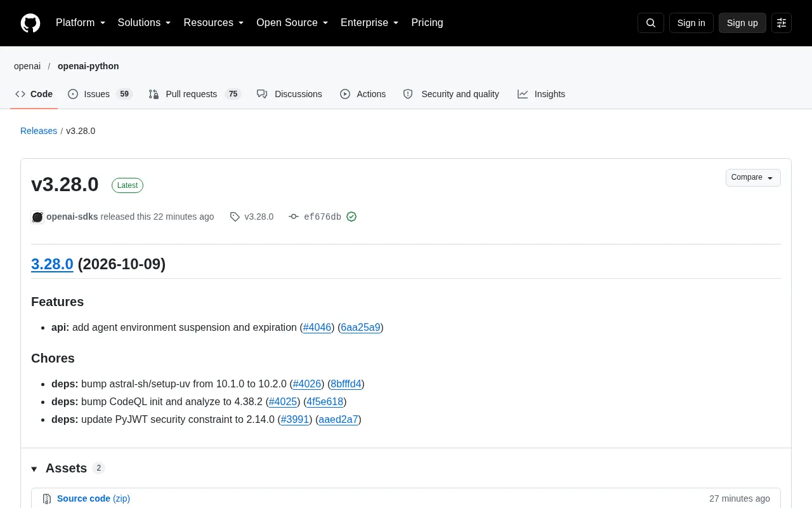Image resolution: width=812 pixels, height=508 pixels.
Task: Open the 3.28.0 changelog heading link
Action: (x=52, y=264)
